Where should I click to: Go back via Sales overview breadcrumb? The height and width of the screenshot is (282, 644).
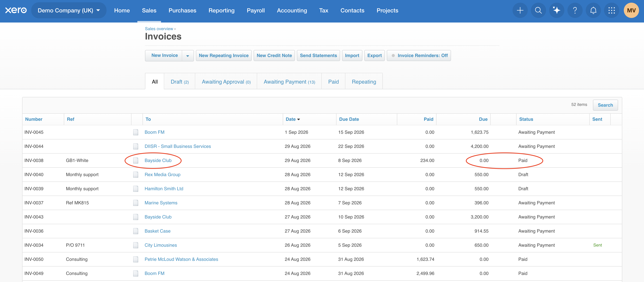click(x=159, y=29)
